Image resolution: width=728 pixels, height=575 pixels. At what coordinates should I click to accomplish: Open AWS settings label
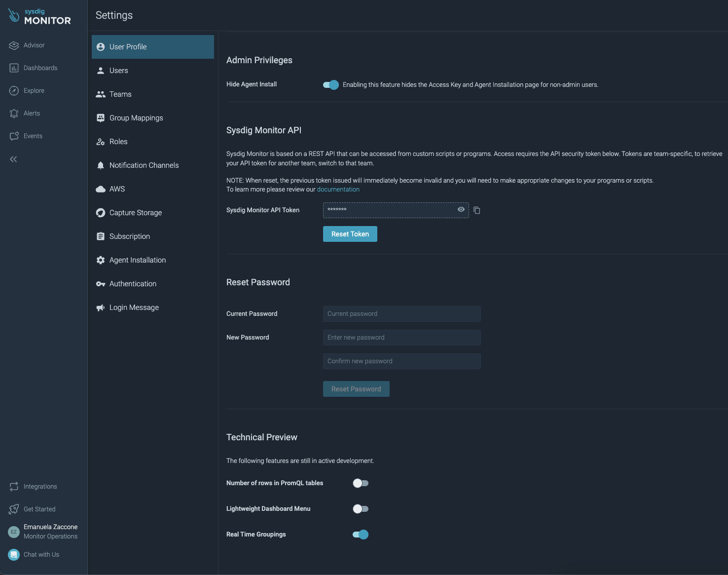point(117,189)
